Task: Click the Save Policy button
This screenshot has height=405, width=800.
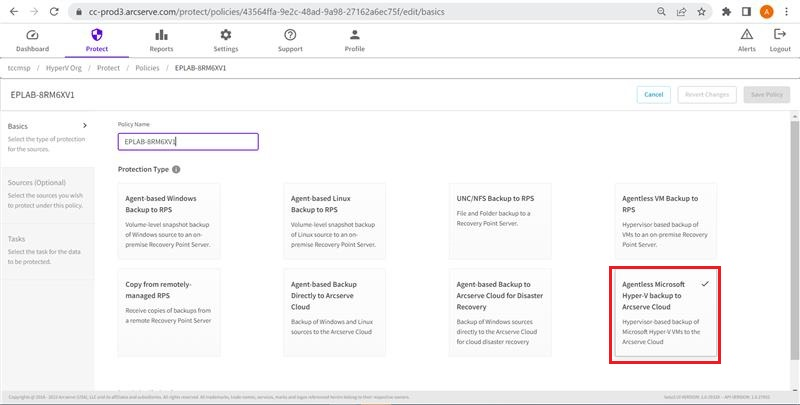Action: pyautogui.click(x=767, y=94)
